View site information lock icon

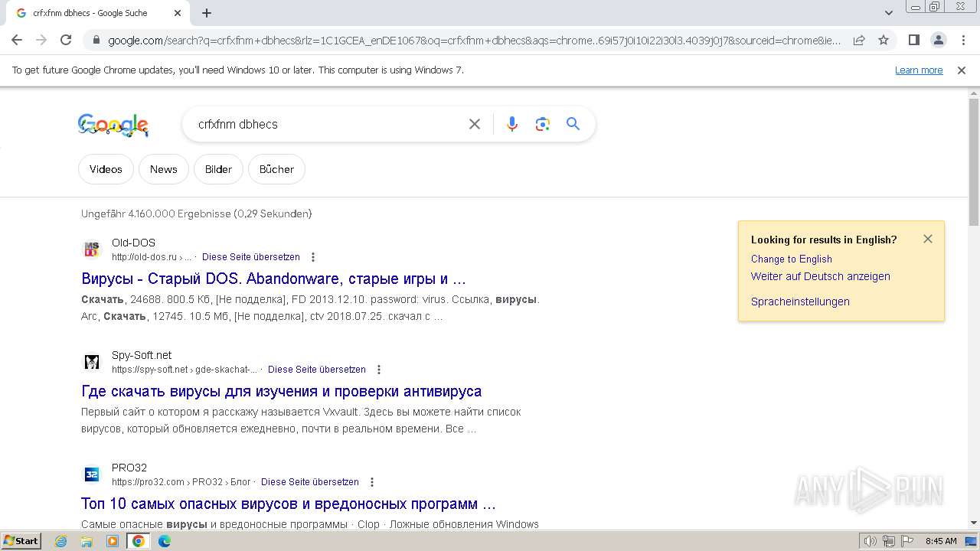[96, 41]
